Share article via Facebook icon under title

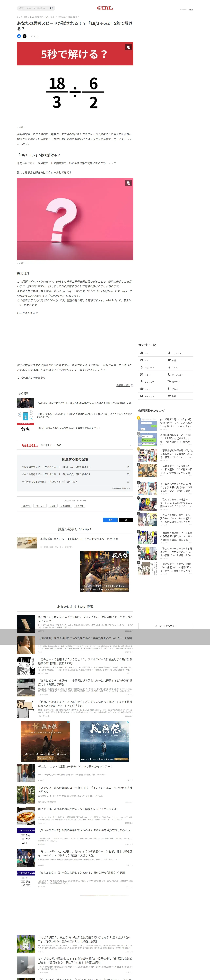click(x=19, y=36)
